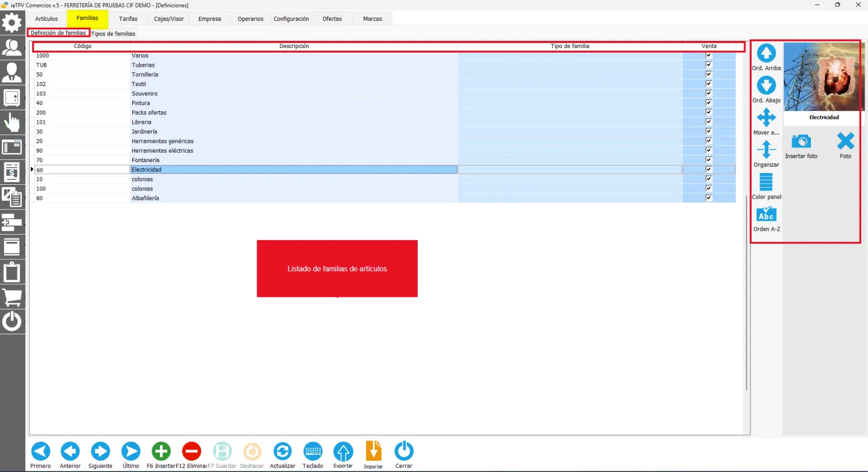868x472 pixels.
Task: Open the operator (man in tie) sidebar icon
Action: pyautogui.click(x=12, y=72)
